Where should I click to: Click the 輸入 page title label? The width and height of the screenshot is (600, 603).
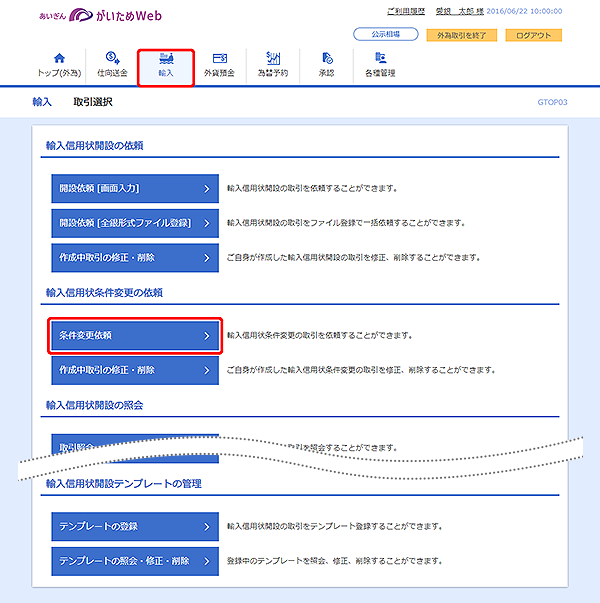pos(42,102)
